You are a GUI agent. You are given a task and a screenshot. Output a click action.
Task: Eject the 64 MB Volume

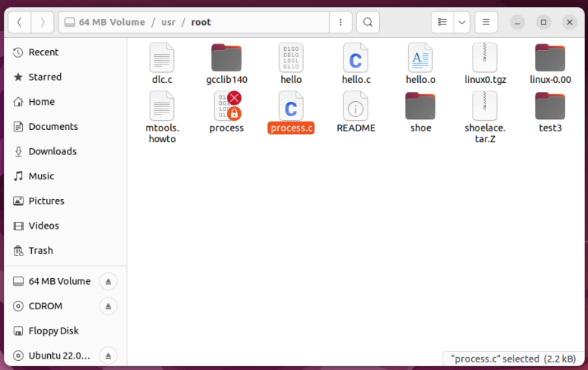pos(109,282)
